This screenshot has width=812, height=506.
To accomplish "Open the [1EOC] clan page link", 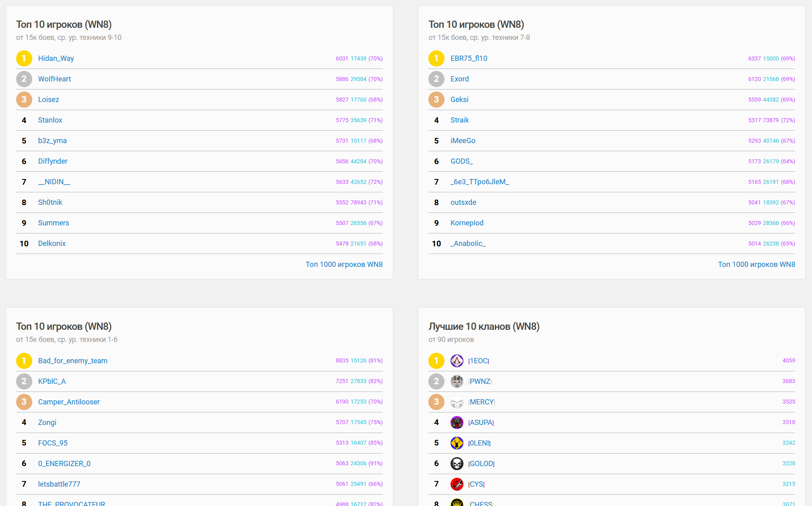I will [x=479, y=361].
